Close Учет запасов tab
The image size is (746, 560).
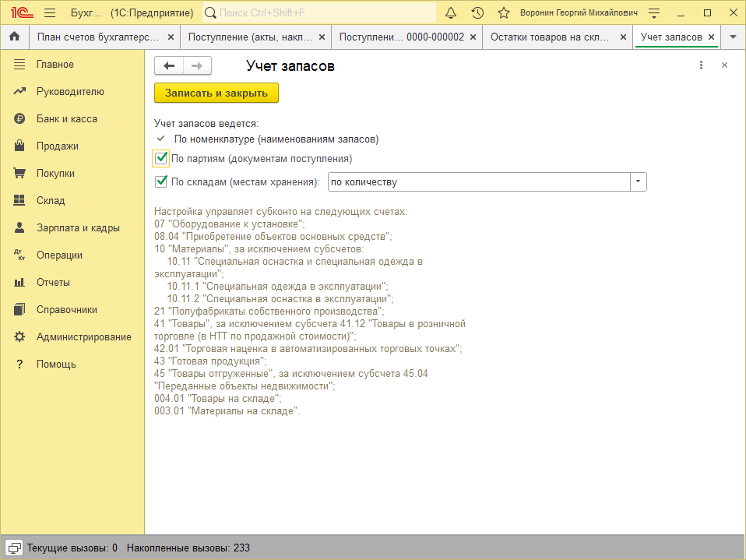point(711,37)
